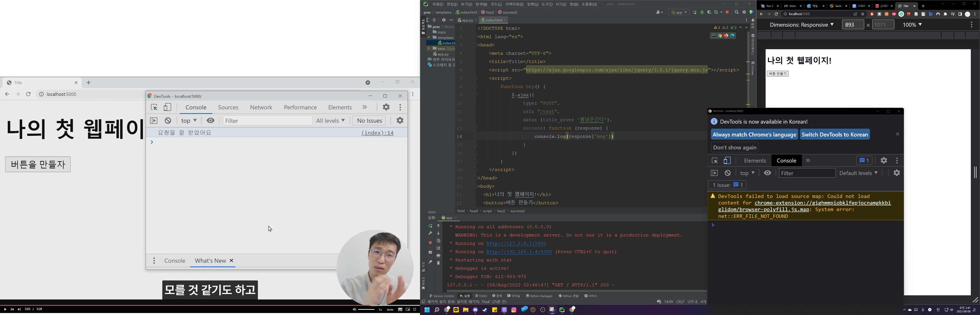The image size is (980, 315).
Task: Toggle live expression eye in right DevTools
Action: click(768, 173)
